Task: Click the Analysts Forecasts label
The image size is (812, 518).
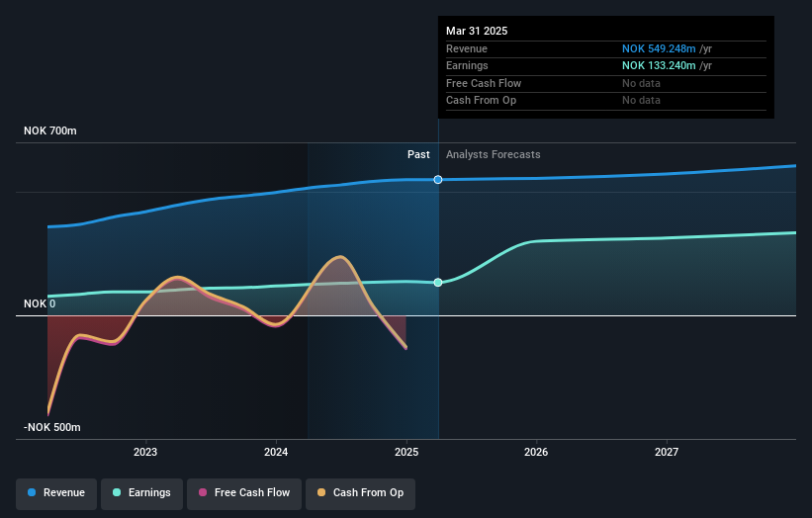Action: (x=493, y=155)
